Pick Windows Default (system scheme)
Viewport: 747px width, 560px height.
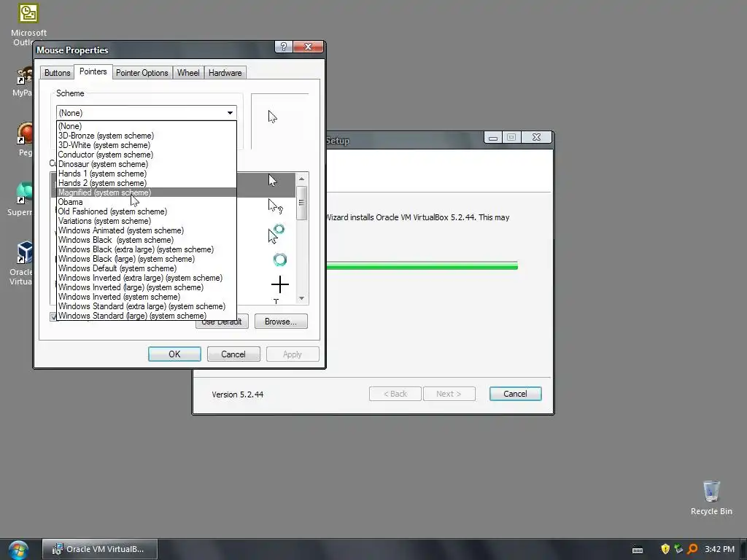tap(146, 268)
